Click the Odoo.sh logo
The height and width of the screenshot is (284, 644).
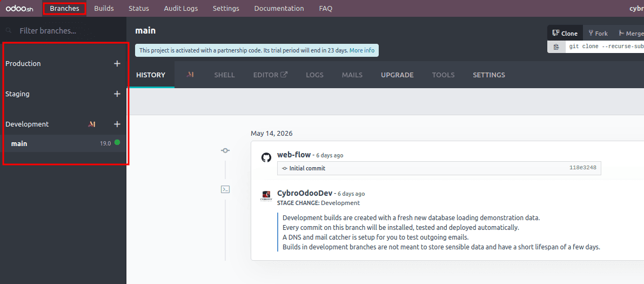[x=19, y=8]
